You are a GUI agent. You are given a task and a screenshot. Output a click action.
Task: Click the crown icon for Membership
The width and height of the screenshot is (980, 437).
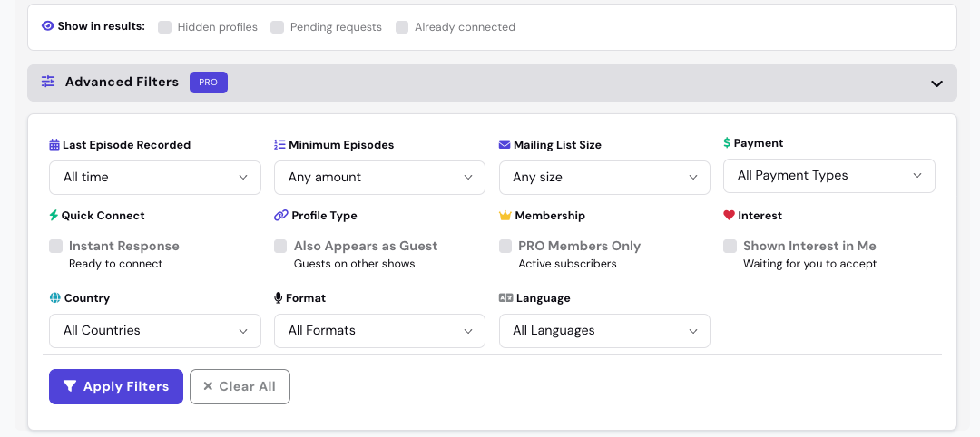point(505,216)
